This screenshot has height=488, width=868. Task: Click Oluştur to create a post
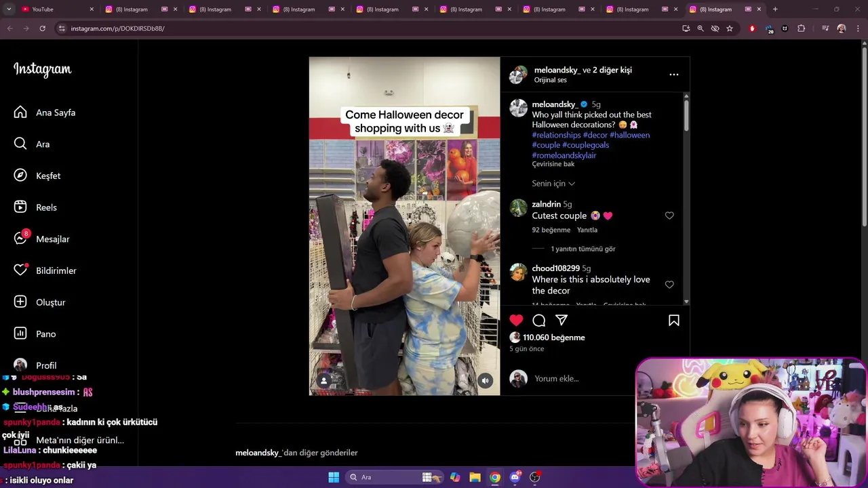click(40, 302)
